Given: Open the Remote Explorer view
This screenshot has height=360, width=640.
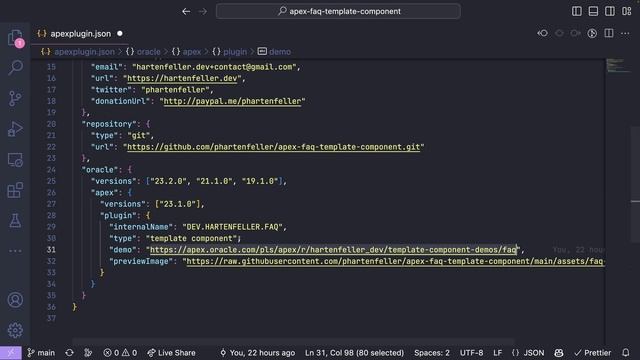Looking at the screenshot, I should pos(15,160).
